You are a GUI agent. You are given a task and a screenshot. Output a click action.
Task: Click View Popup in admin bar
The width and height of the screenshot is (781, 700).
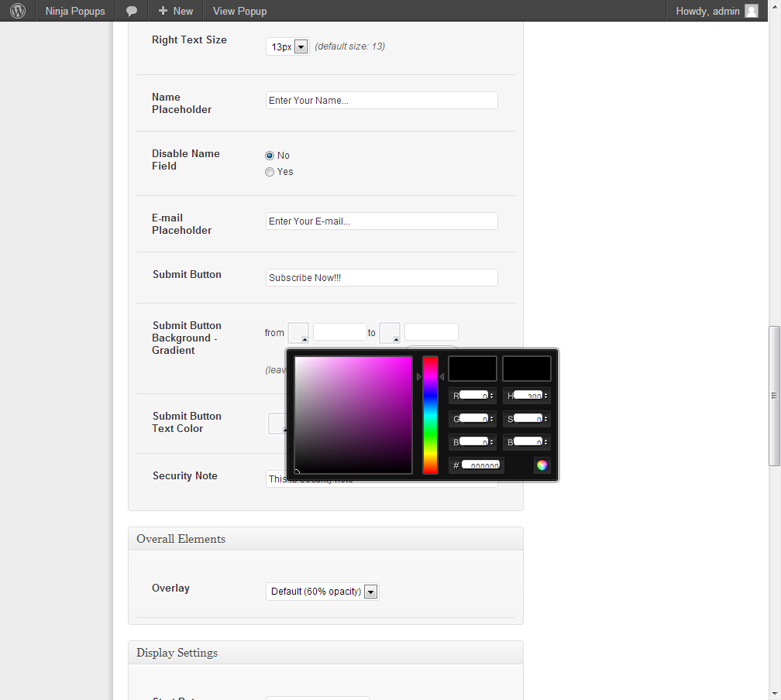click(x=239, y=11)
